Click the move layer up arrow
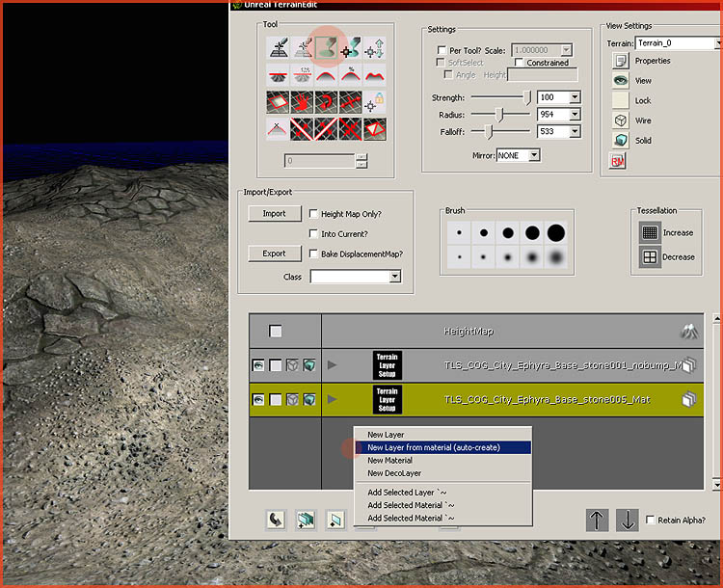This screenshot has width=723, height=588. point(598,520)
